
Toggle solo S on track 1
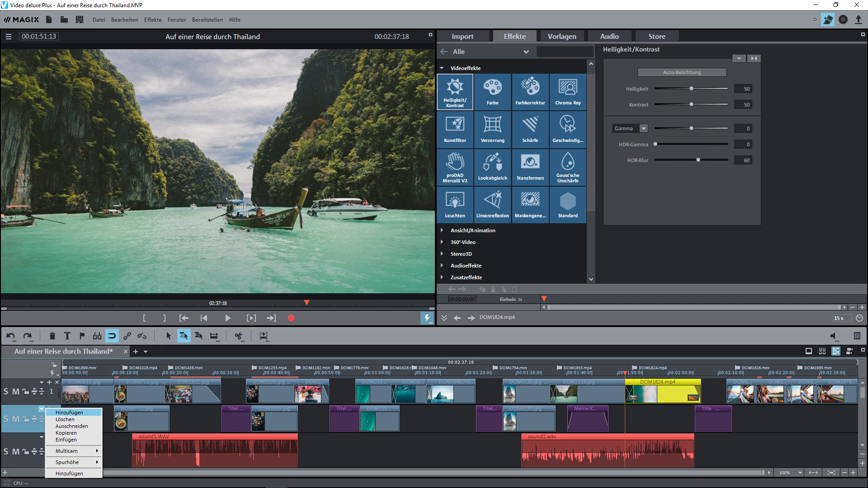pyautogui.click(x=6, y=391)
